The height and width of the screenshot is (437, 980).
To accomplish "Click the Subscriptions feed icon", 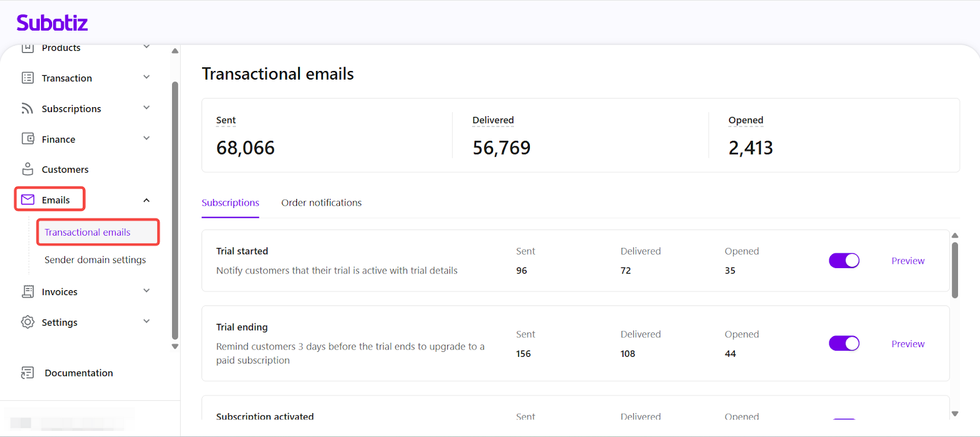I will tap(28, 108).
